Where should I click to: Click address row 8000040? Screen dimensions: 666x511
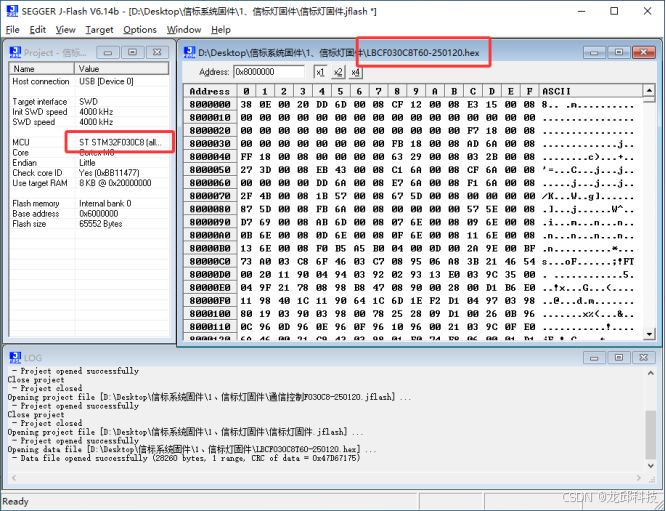tap(210, 157)
